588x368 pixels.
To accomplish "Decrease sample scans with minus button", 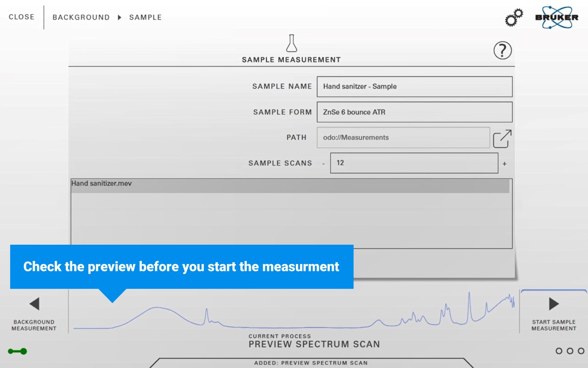I will (x=323, y=164).
